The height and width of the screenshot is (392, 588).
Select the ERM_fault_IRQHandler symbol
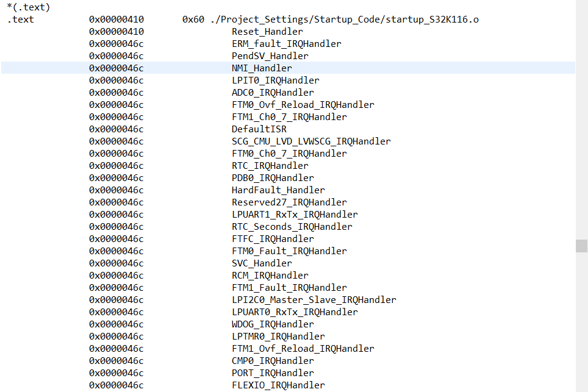pyautogui.click(x=287, y=44)
